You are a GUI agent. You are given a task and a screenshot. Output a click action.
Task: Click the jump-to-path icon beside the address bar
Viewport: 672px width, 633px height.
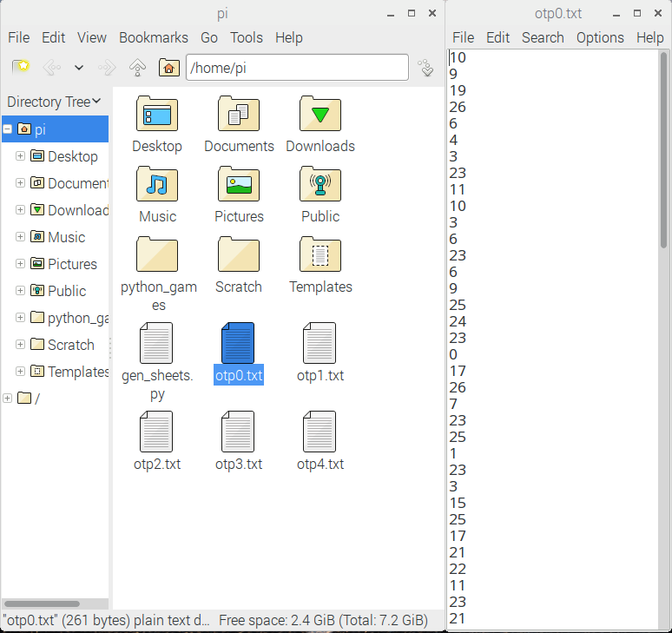(x=426, y=67)
